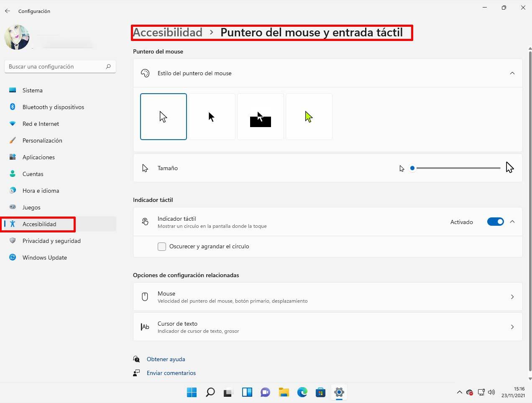Disable the Indicador táctil switch
Viewport: 532px width, 403px height.
tap(496, 222)
